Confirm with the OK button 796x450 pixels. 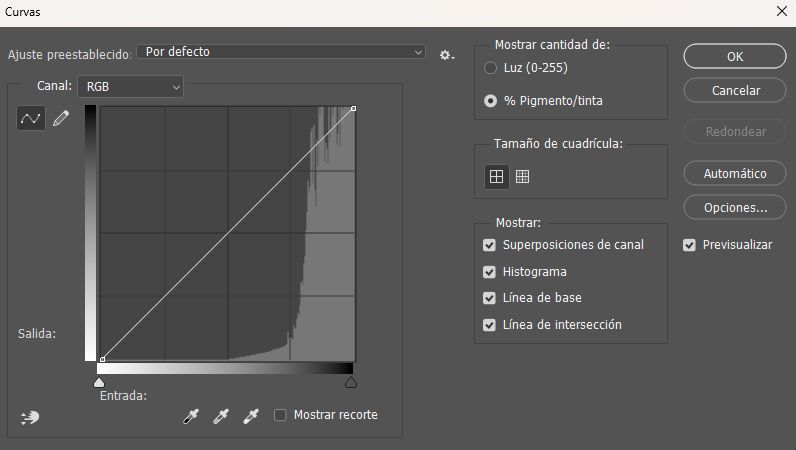click(735, 56)
